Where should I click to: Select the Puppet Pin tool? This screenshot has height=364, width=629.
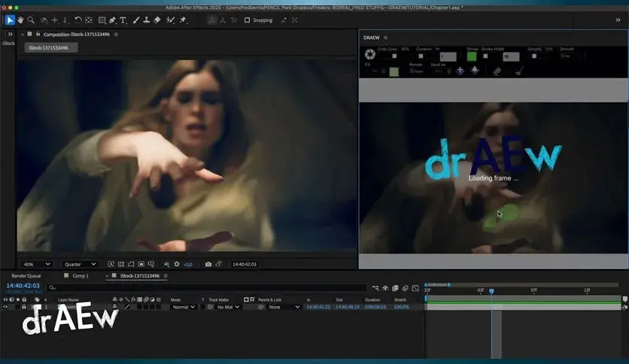click(183, 20)
